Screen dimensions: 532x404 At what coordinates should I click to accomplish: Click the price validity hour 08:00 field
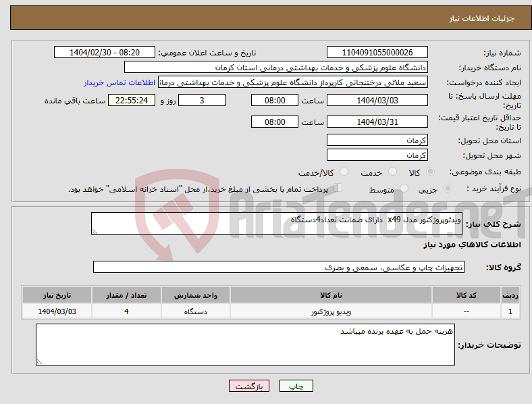point(275,122)
